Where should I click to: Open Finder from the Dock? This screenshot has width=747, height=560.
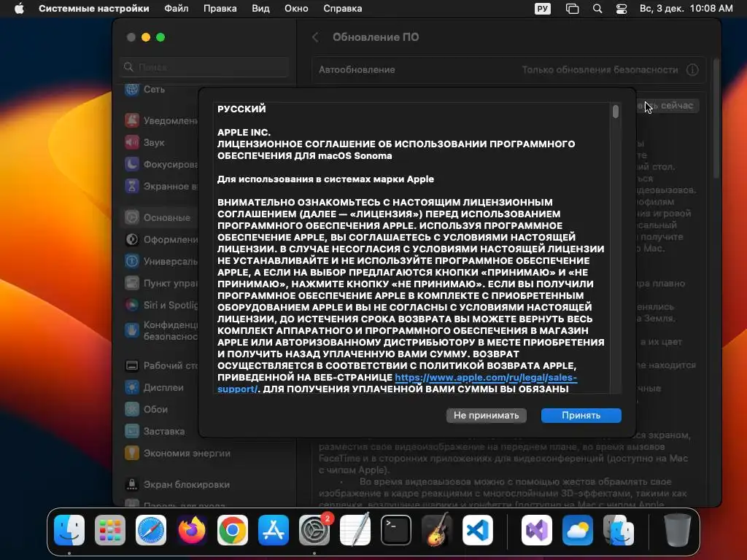tap(69, 530)
